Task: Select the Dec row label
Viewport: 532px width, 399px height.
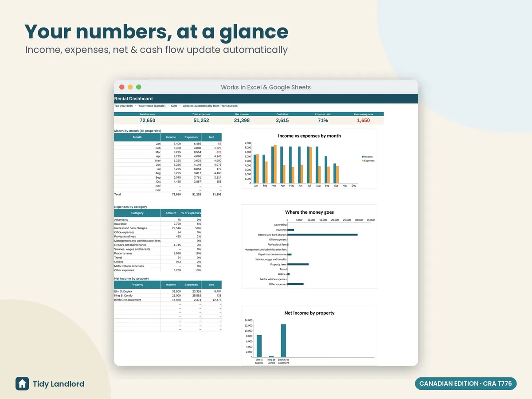Action: (158, 190)
